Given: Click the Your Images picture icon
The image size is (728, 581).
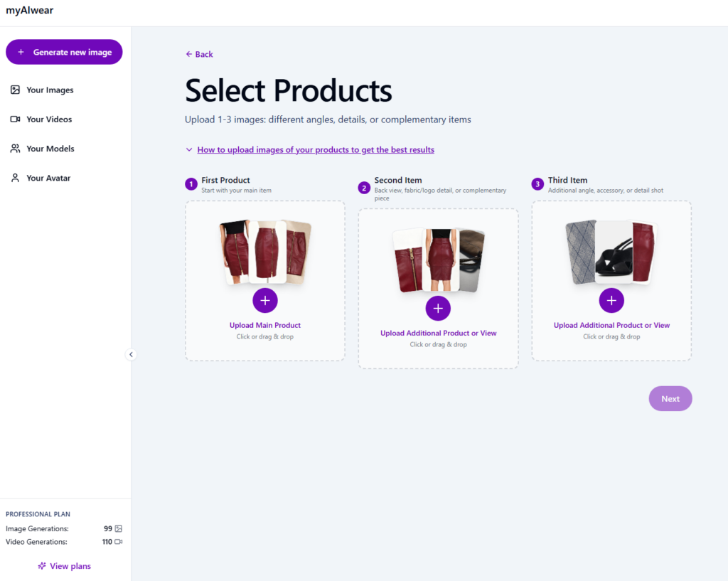Looking at the screenshot, I should pyautogui.click(x=15, y=90).
